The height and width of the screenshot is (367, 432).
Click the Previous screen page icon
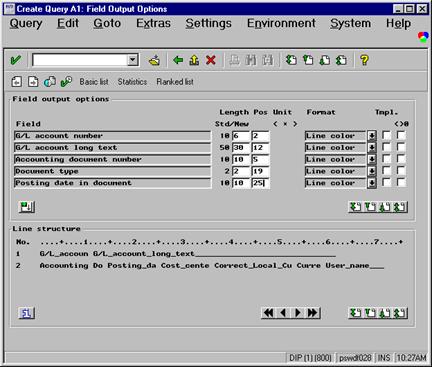coord(17,82)
